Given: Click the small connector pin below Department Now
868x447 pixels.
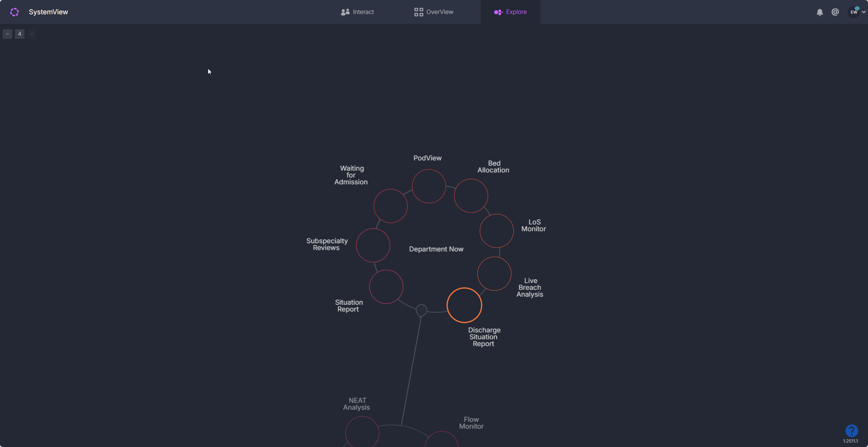Looking at the screenshot, I should (x=421, y=310).
